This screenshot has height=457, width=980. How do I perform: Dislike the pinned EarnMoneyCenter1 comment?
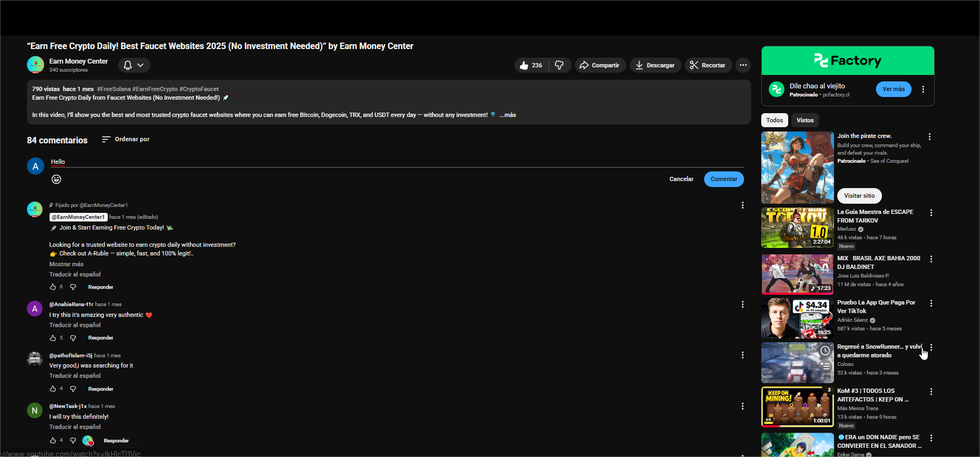[x=73, y=287]
